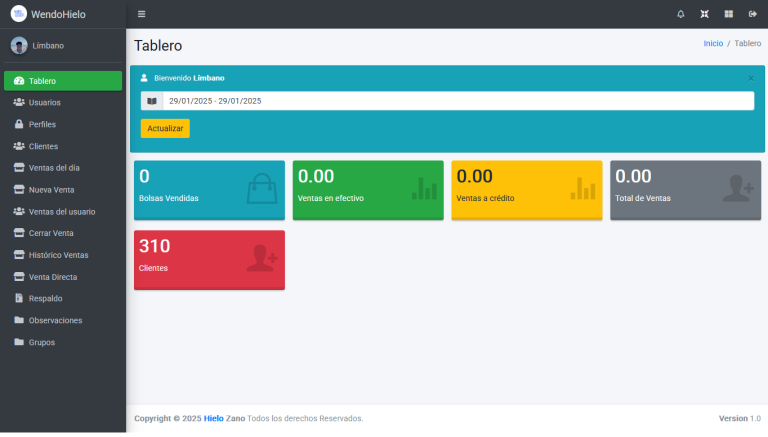Click the red Clientes summary card
The height and width of the screenshot is (437, 768).
[x=209, y=260]
